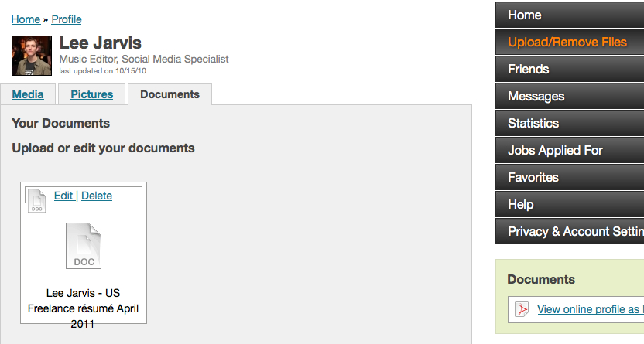Open Home in sidebar menu
Viewport: 644px width, 344px height.
pos(570,15)
